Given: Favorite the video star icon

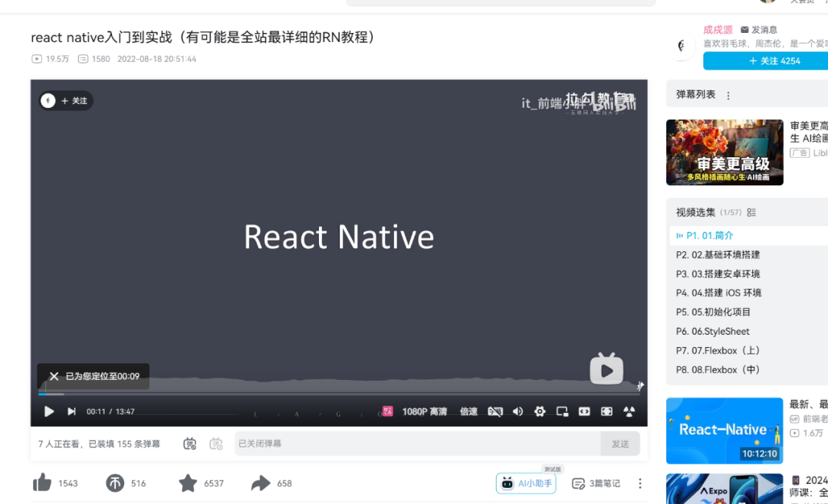Looking at the screenshot, I should click(x=188, y=483).
